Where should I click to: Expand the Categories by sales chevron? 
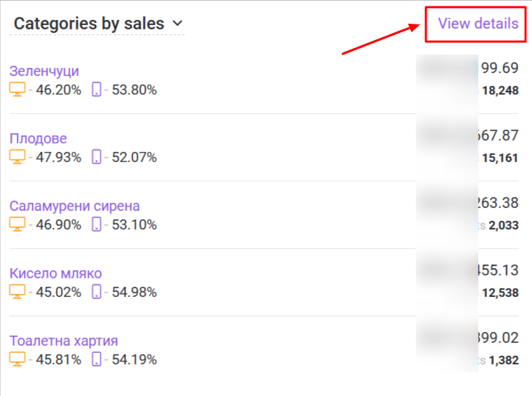point(177,24)
